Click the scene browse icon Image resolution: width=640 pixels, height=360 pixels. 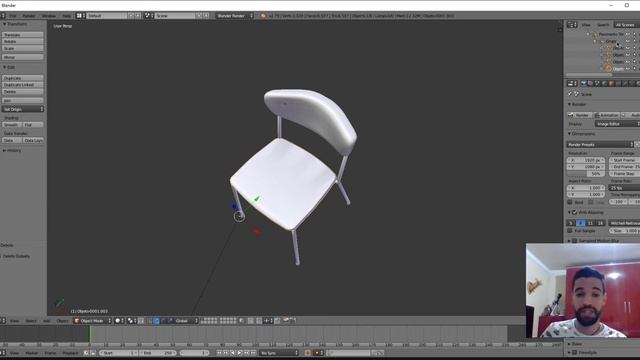click(149, 16)
